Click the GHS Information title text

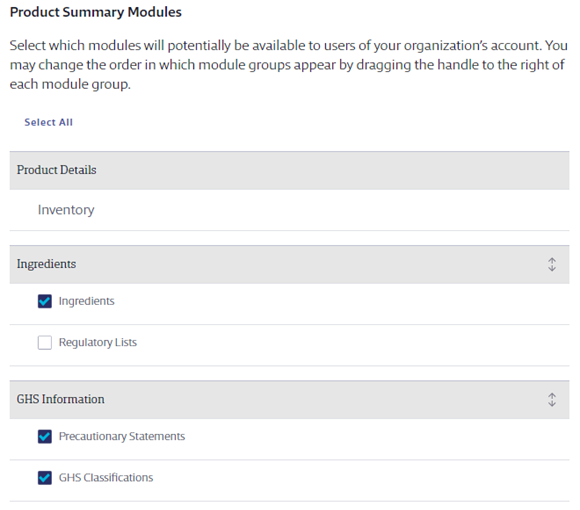point(60,399)
